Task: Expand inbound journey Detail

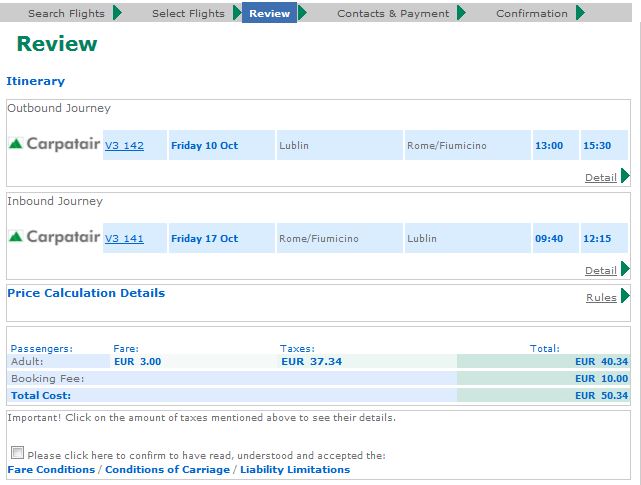Action: pos(601,270)
